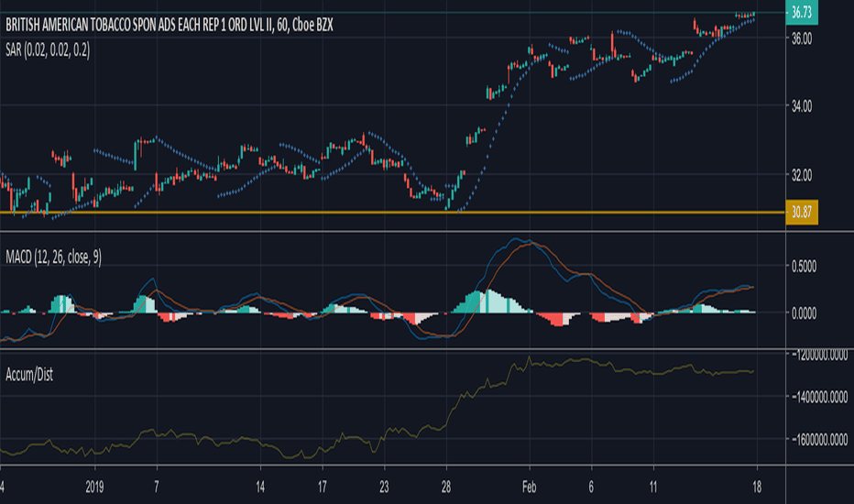Click the 17 date label on time axis
854x504 pixels.
[x=323, y=488]
